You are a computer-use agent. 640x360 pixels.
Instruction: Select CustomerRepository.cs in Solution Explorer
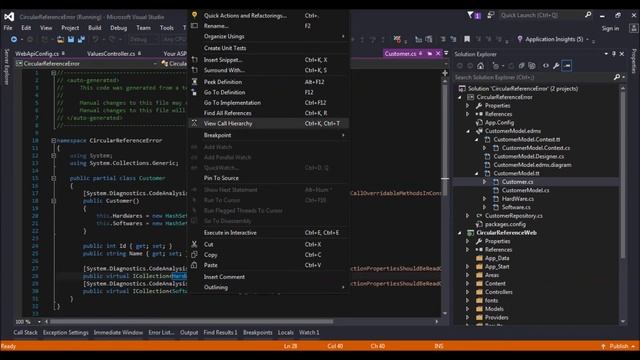point(513,216)
